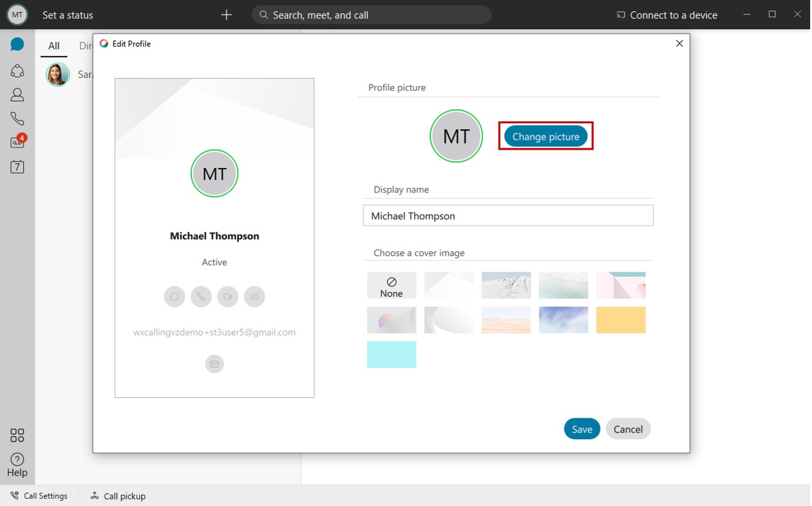Save the profile changes
This screenshot has width=812, height=506.
[582, 429]
